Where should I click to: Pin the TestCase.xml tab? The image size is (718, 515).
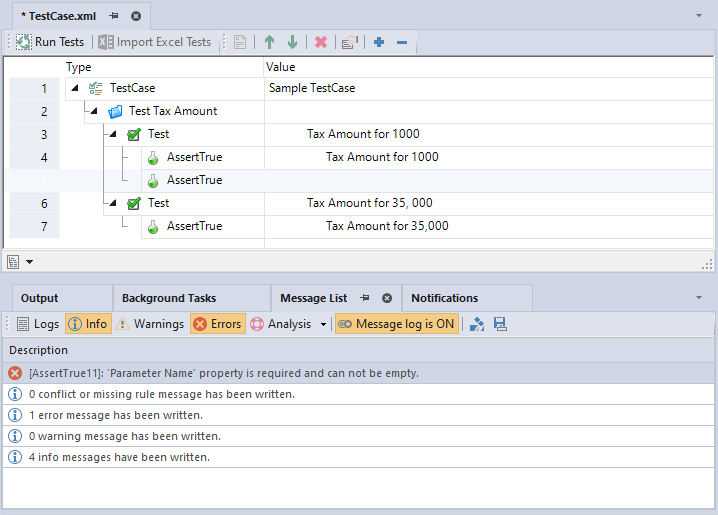point(114,16)
